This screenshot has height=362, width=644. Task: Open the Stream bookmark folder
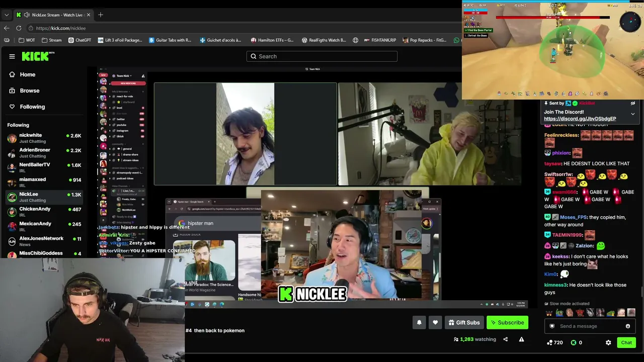click(x=52, y=40)
